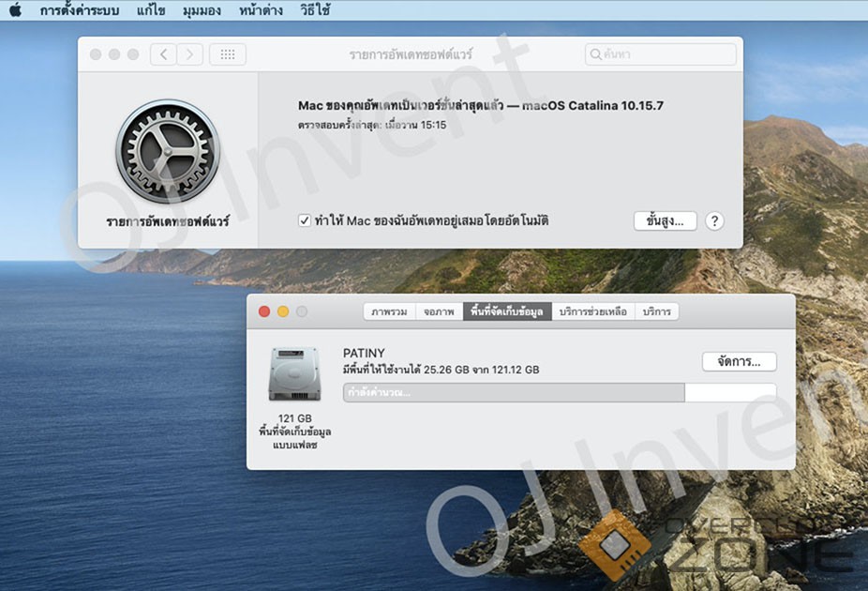868x591 pixels.
Task: Go back with the left chevron button
Action: pyautogui.click(x=164, y=54)
